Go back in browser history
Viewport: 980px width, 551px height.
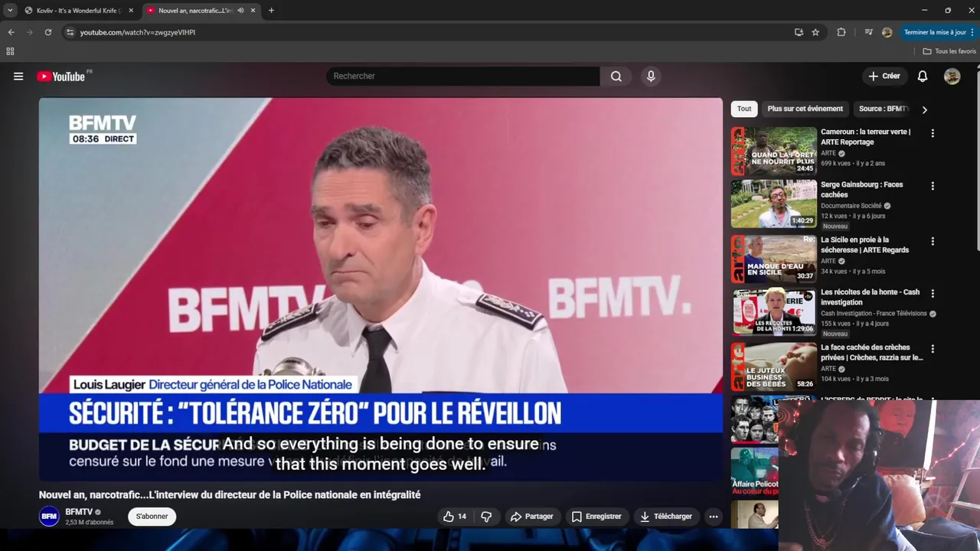(x=11, y=32)
